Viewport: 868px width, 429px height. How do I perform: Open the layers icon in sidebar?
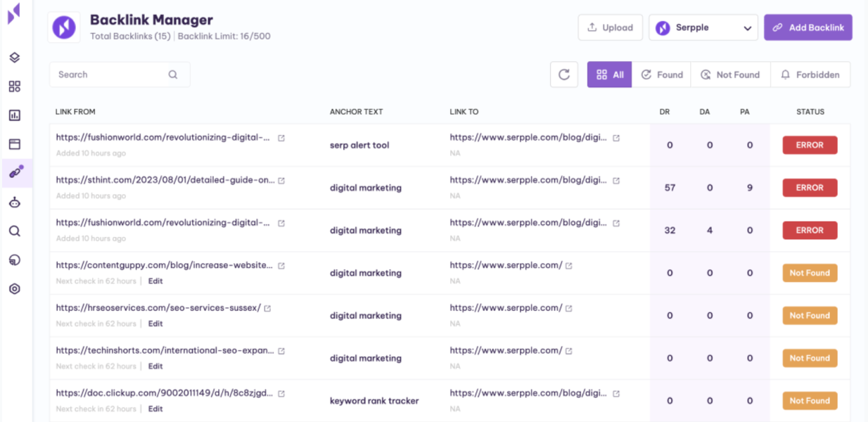click(x=15, y=58)
